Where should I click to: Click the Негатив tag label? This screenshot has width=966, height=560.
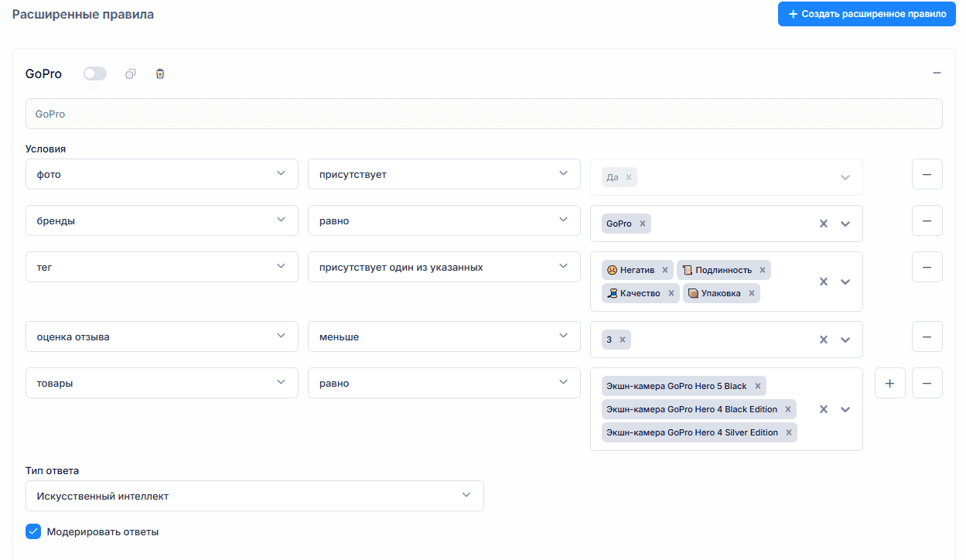637,270
